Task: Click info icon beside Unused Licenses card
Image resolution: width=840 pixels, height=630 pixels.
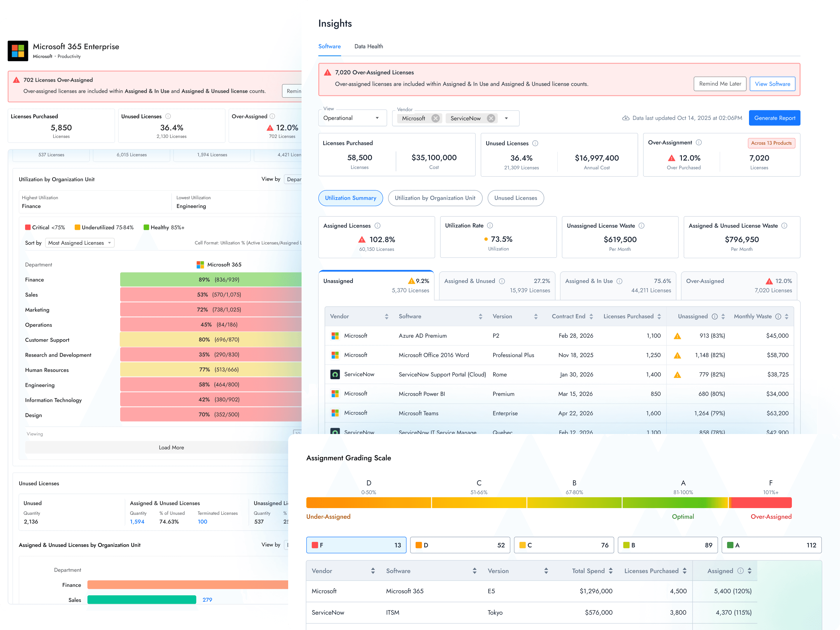Action: pyautogui.click(x=535, y=143)
